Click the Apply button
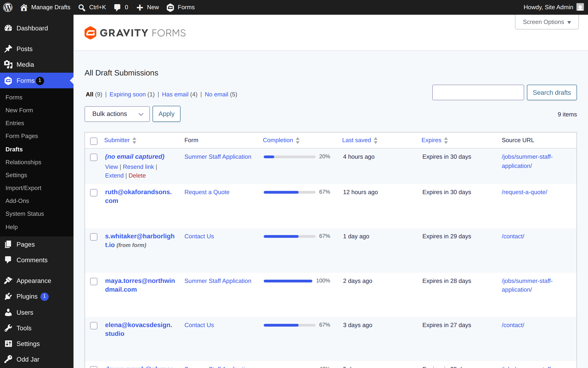 click(167, 114)
